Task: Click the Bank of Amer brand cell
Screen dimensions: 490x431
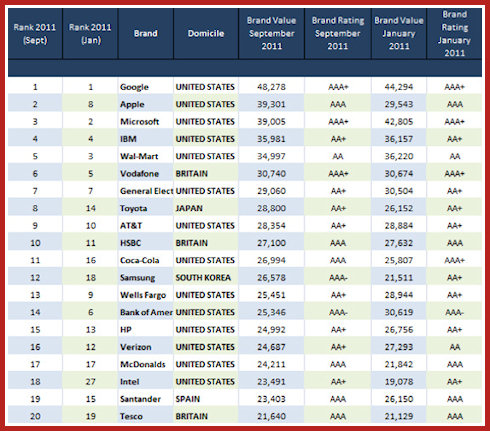Action: click(146, 312)
